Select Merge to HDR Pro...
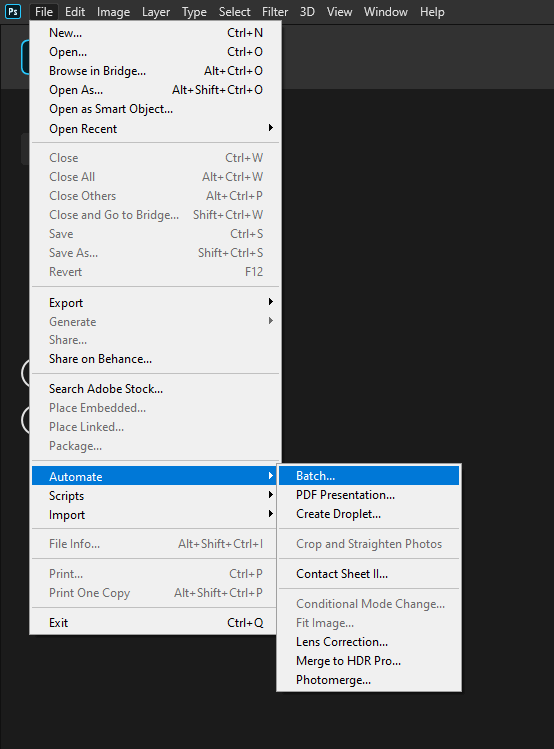Screen dimensions: 554x749 pos(369,661)
